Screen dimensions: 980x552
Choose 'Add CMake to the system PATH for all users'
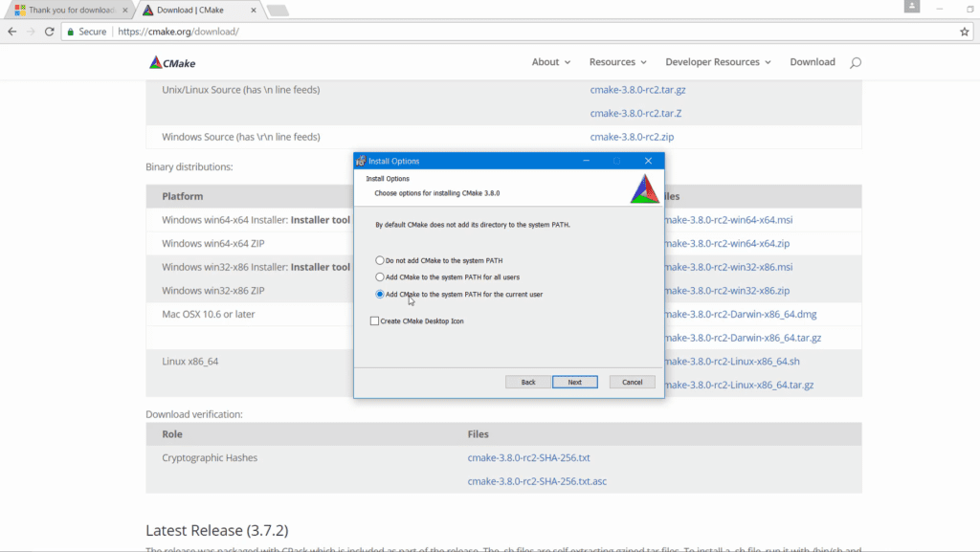tap(380, 276)
